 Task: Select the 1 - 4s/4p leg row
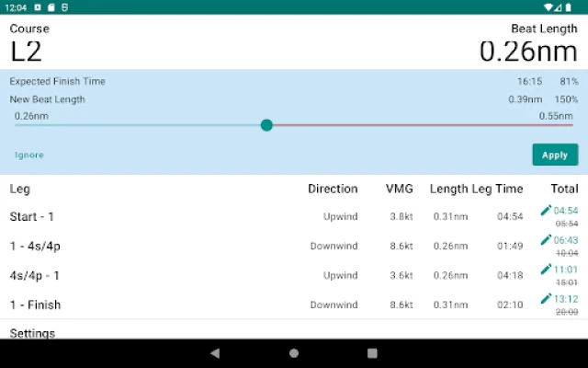tap(35, 247)
